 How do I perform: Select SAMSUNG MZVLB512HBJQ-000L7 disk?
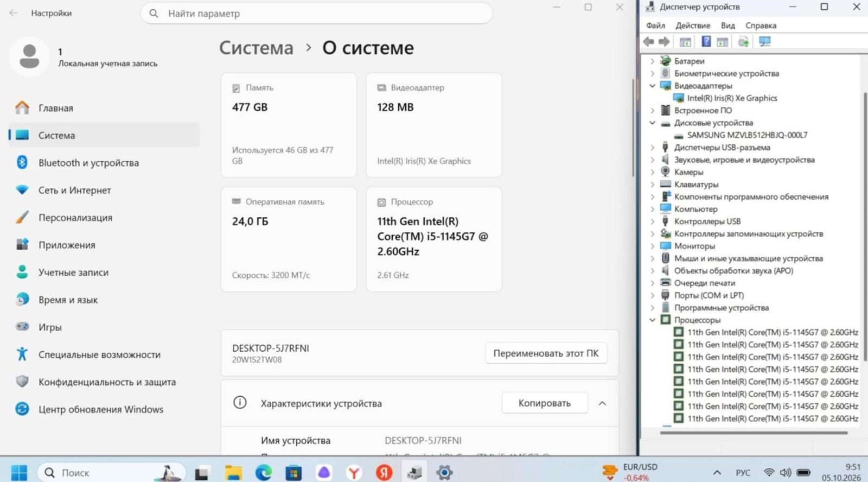[747, 135]
